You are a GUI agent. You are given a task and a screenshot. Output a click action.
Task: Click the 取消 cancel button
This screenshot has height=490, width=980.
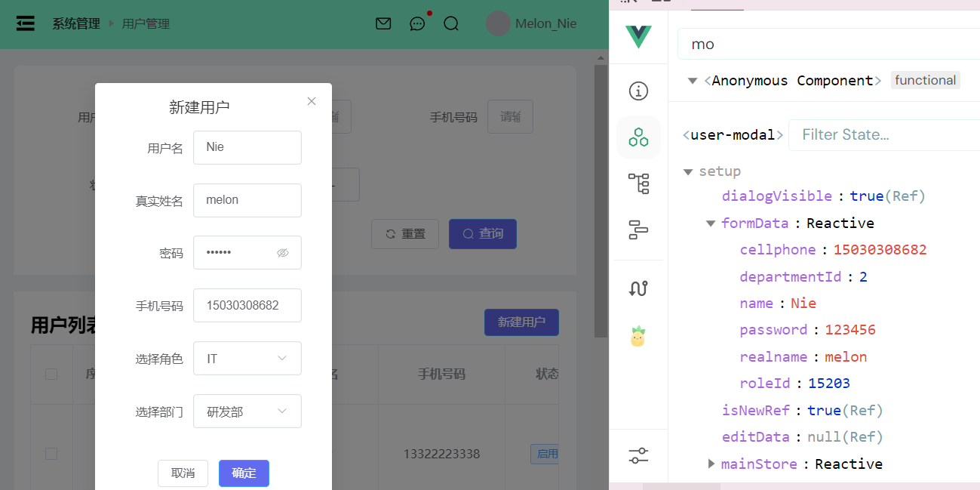(183, 473)
